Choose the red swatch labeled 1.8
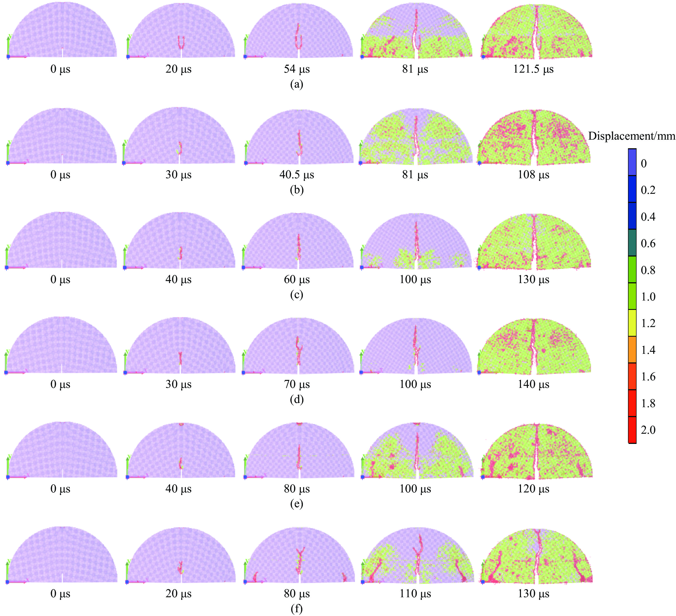 [x=632, y=403]
